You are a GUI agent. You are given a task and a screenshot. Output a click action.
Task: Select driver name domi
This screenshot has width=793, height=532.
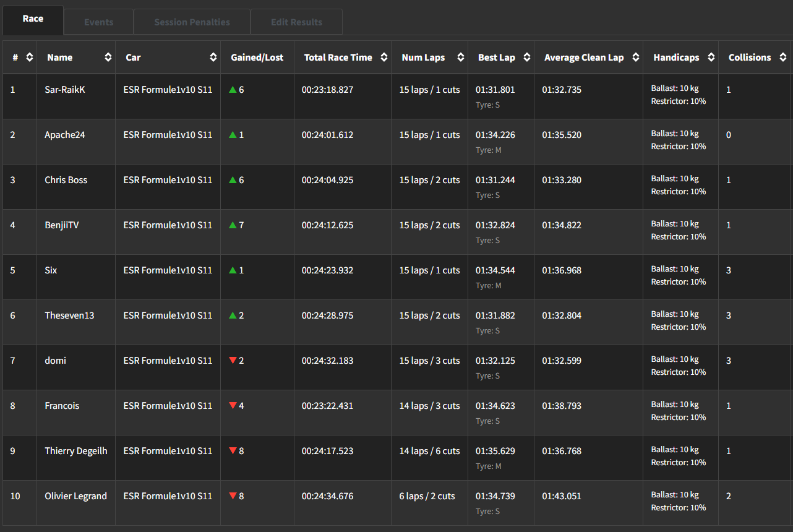tap(55, 361)
